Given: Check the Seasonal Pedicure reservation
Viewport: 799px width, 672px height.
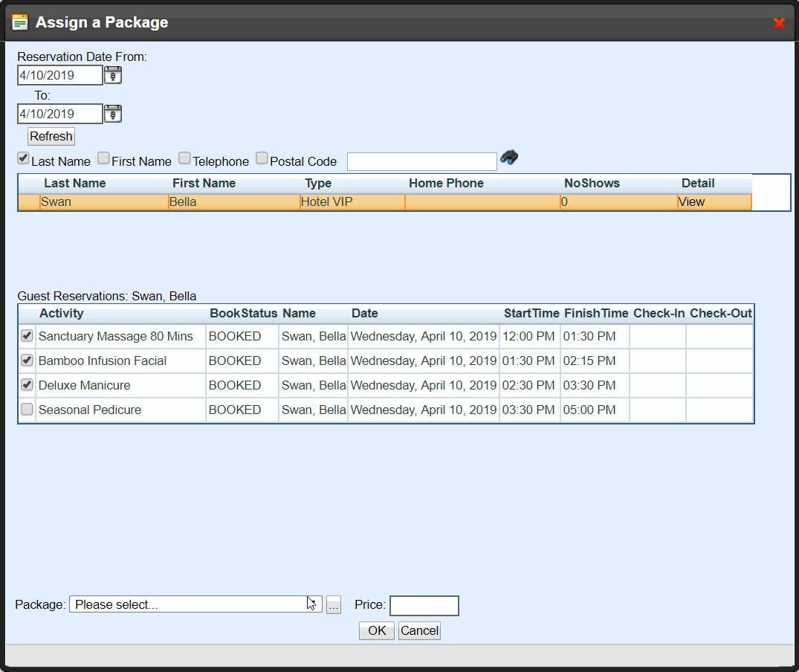Looking at the screenshot, I should 27,409.
